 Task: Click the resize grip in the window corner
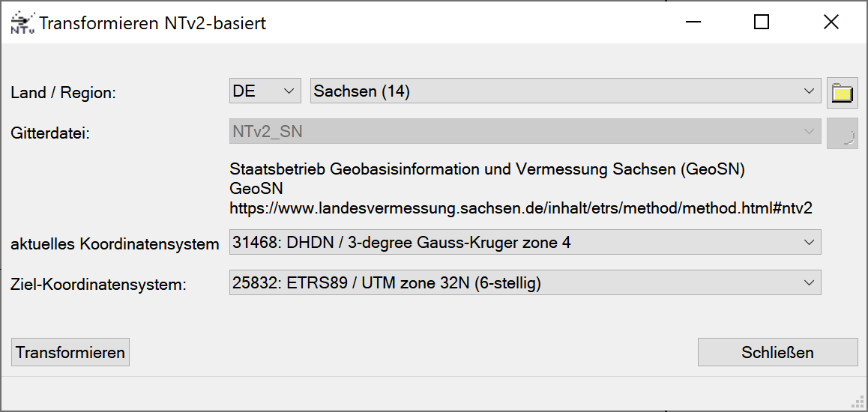[x=859, y=403]
